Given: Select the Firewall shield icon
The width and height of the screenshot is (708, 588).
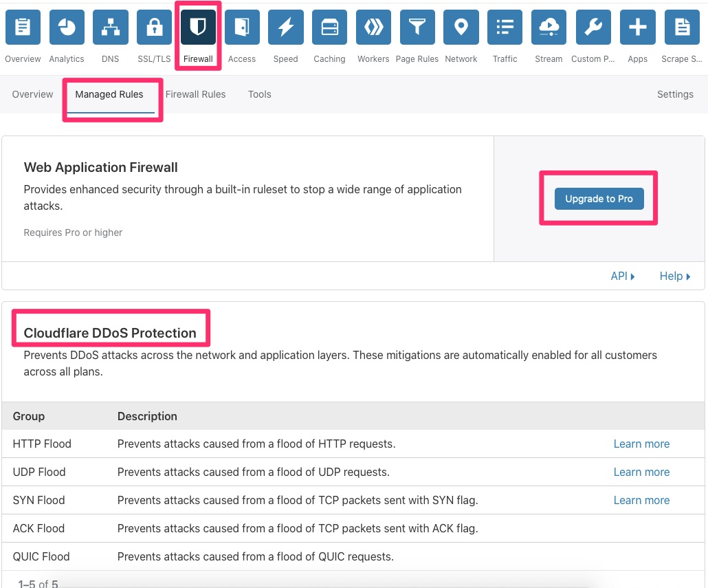Looking at the screenshot, I should (197, 27).
